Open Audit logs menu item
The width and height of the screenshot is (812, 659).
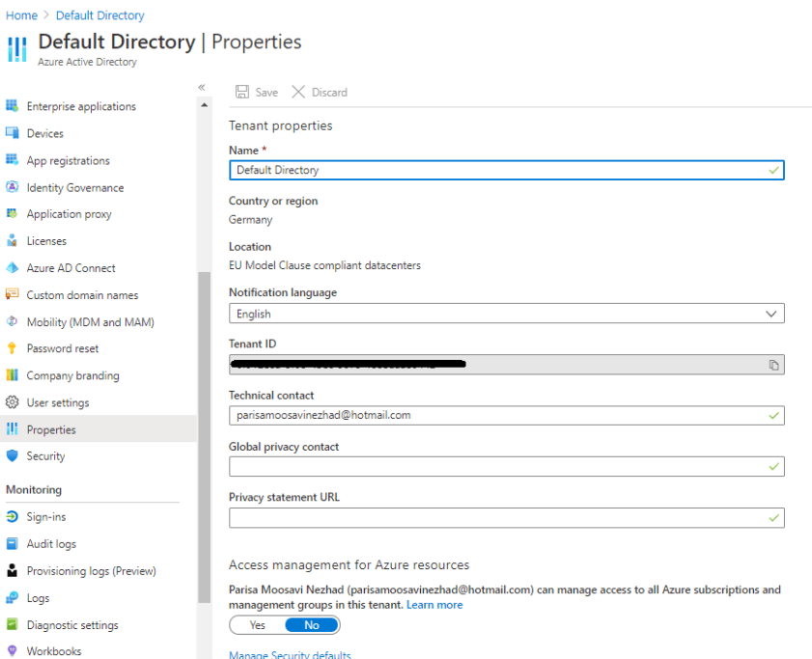click(x=51, y=543)
